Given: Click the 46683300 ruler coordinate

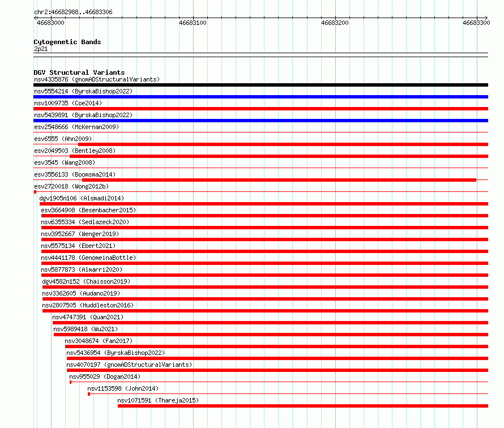Looking at the screenshot, I should coord(476,23).
